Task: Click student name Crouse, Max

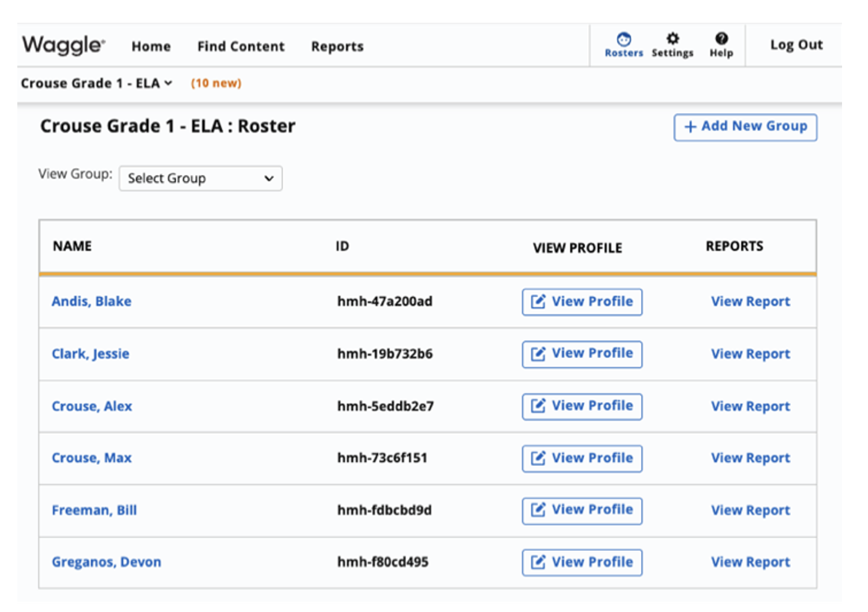Action: click(x=92, y=458)
